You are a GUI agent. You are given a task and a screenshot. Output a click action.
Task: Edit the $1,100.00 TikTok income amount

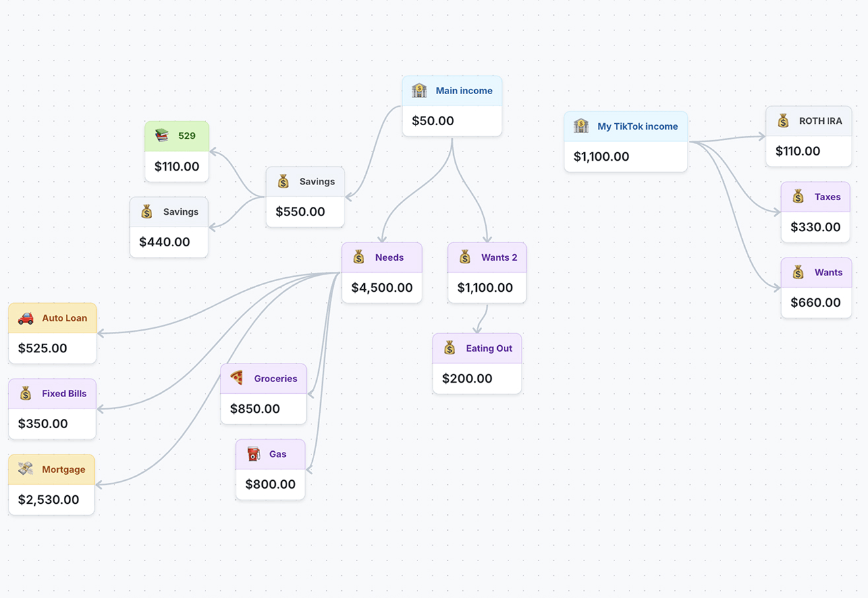601,157
